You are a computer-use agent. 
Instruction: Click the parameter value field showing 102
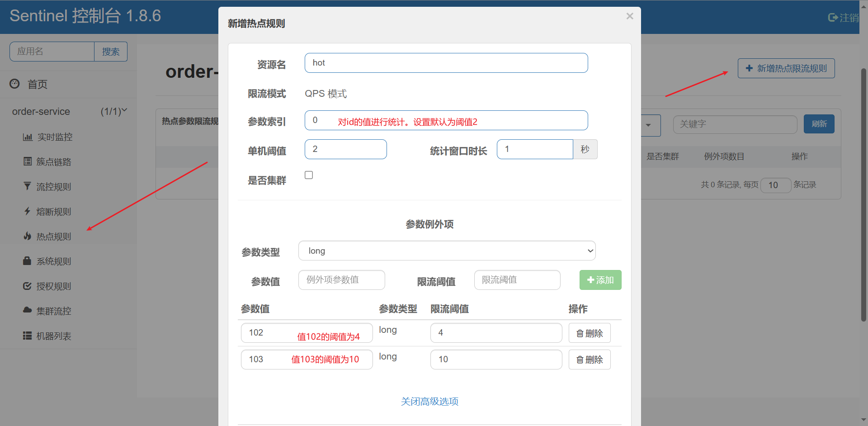pos(307,333)
